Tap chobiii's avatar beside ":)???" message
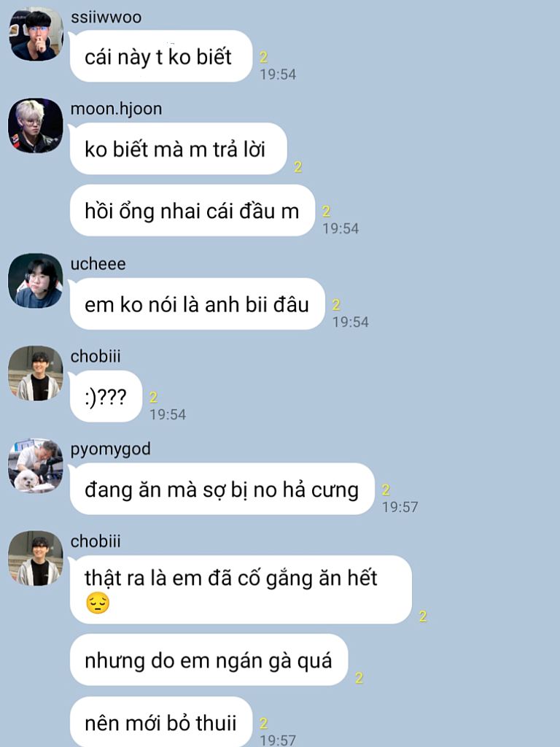This screenshot has height=747, width=560. [x=36, y=373]
